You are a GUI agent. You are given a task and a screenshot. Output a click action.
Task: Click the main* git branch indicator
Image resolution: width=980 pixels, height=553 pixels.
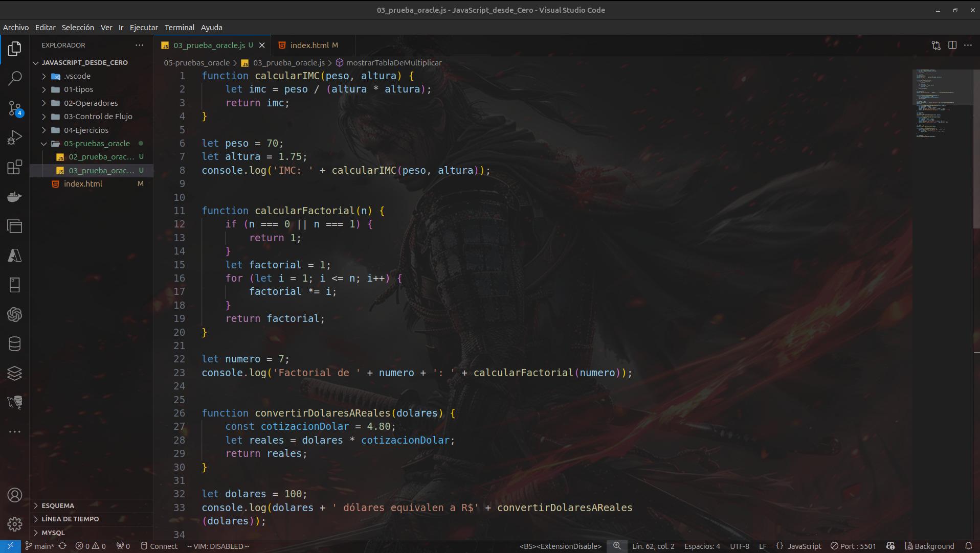(40, 546)
